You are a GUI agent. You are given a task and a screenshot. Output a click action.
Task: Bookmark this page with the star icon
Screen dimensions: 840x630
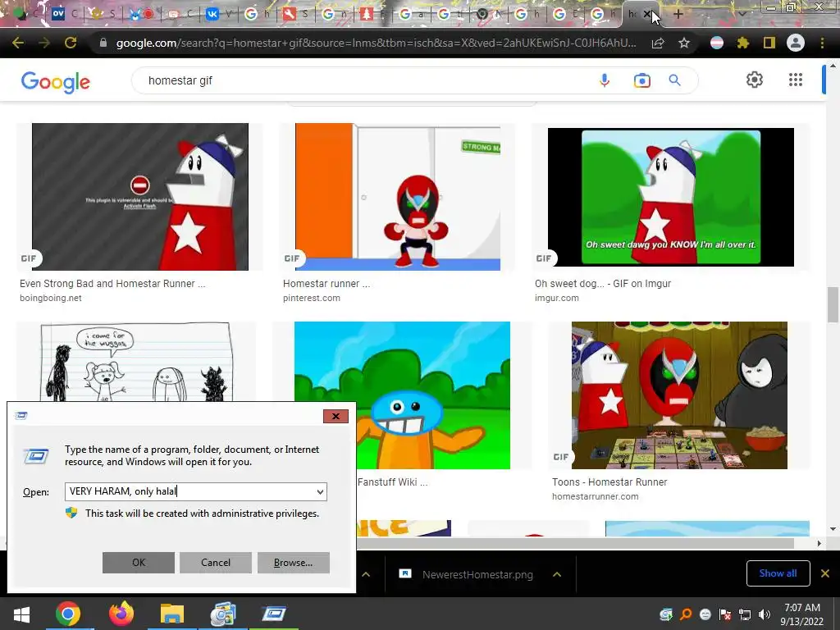tap(684, 43)
